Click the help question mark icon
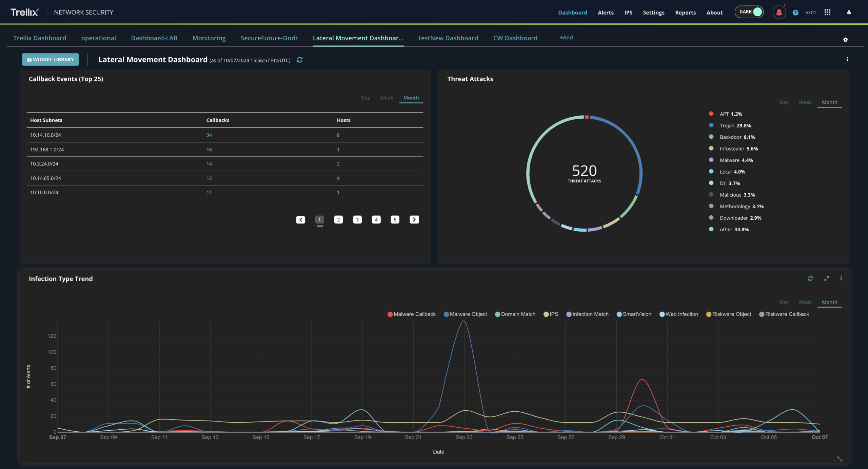This screenshot has height=469, width=868. click(x=795, y=13)
